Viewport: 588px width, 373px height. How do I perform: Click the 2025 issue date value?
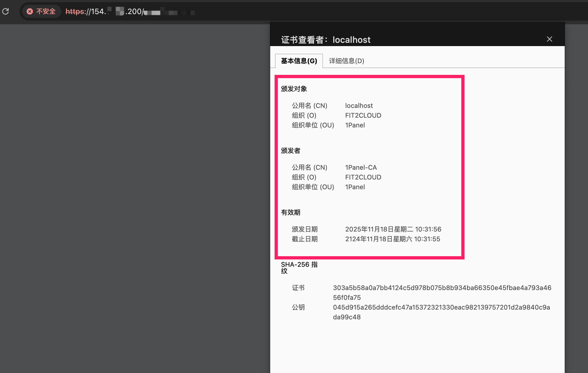[393, 229]
